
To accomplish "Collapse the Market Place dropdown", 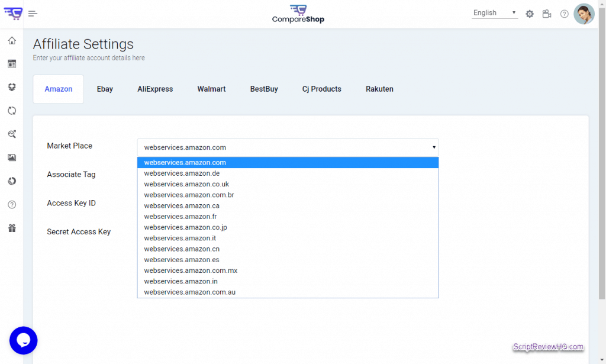I will tap(288, 147).
